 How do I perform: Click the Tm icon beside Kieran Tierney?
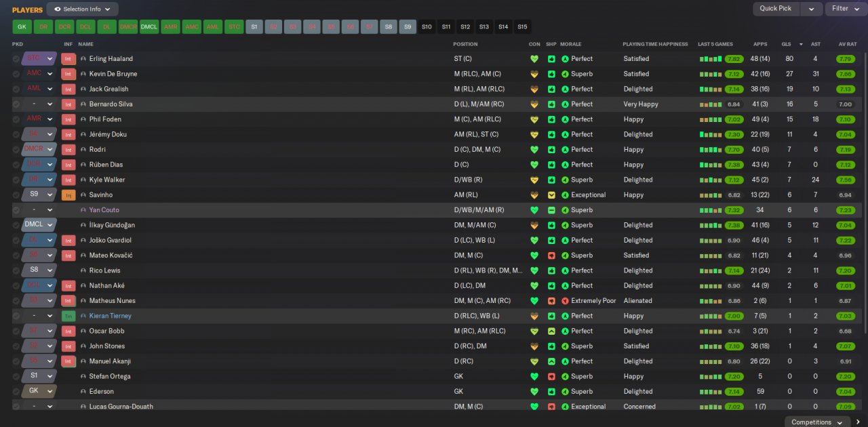68,316
